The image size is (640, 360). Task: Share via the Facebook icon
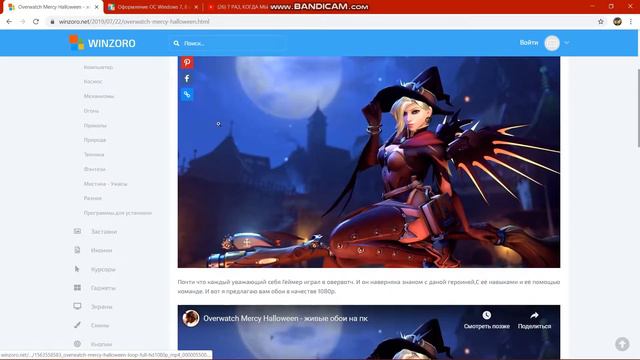pos(187,78)
